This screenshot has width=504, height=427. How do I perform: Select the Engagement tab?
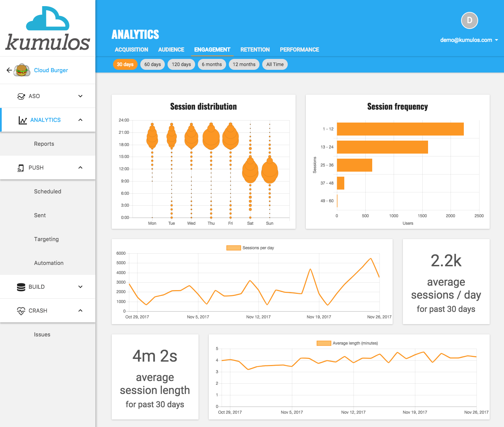212,50
